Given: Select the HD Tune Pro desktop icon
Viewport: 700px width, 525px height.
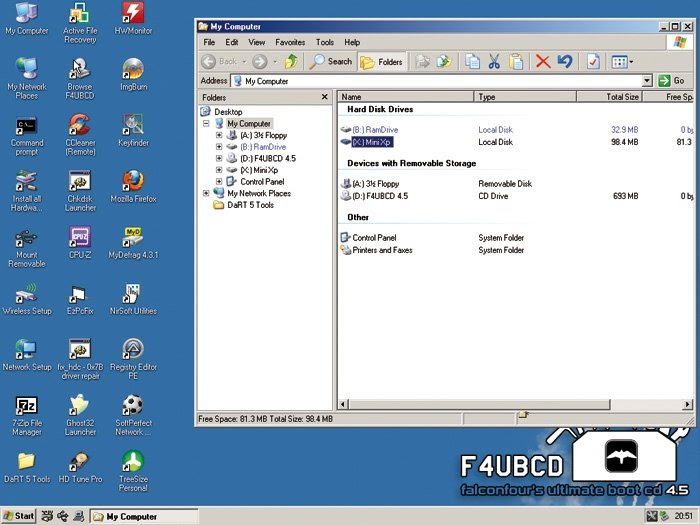Looking at the screenshot, I should point(79,467).
